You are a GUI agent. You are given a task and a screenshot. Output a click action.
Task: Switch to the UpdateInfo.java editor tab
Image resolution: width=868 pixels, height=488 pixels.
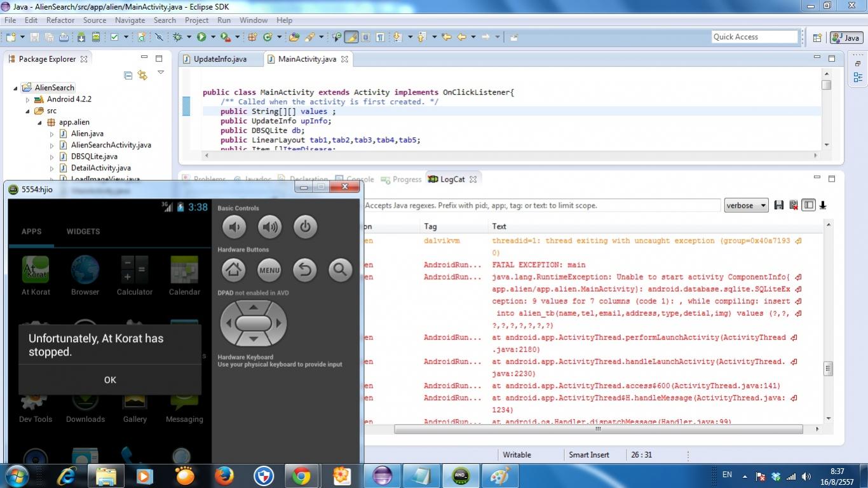[220, 59]
